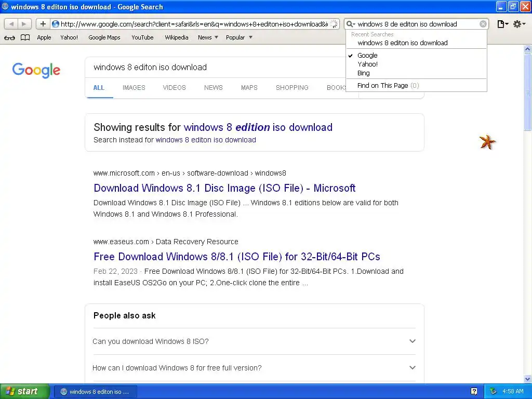The height and width of the screenshot is (399, 532).
Task: Open the Popular bookmarks dropdown
Action: pos(239,37)
